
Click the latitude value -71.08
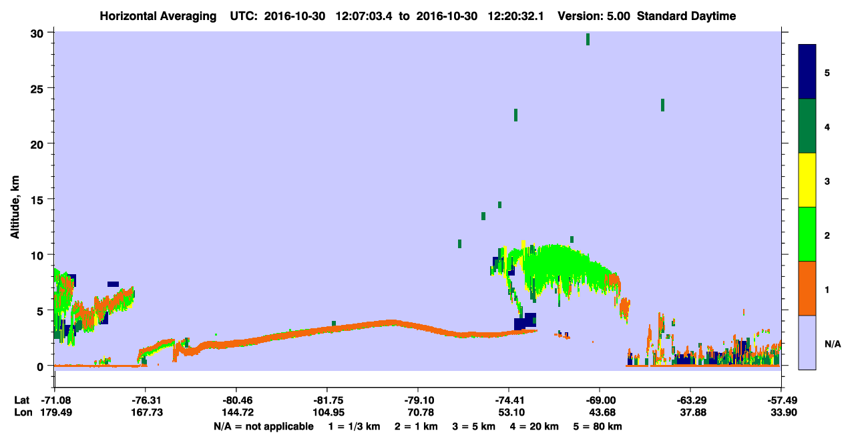pos(55,400)
